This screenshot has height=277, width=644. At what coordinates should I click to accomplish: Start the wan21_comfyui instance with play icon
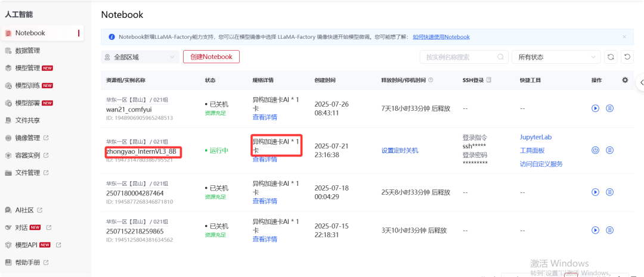pyautogui.click(x=595, y=108)
